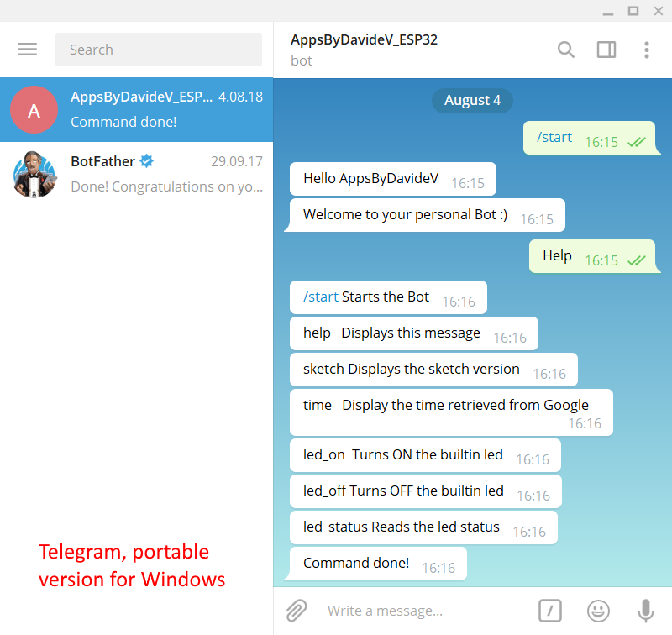
Task: Open in-chat search with the magnifier icon
Action: (x=565, y=50)
